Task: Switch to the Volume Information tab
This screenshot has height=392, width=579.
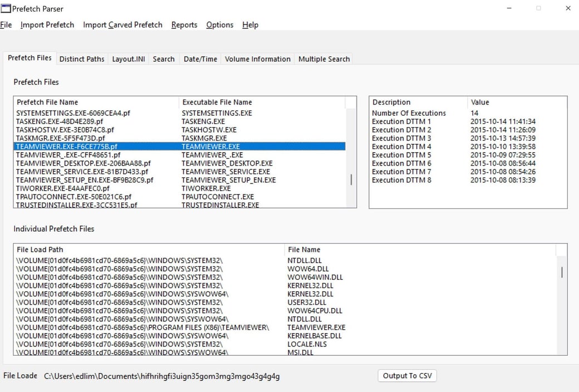Action: 258,59
